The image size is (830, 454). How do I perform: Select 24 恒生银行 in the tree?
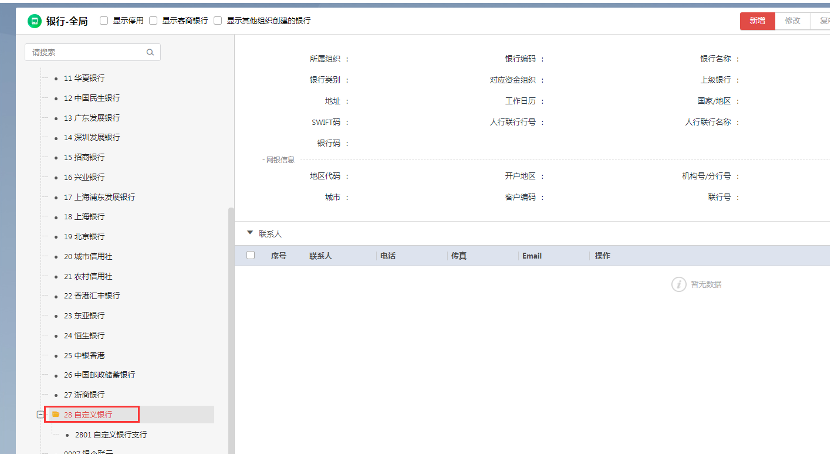coord(84,336)
